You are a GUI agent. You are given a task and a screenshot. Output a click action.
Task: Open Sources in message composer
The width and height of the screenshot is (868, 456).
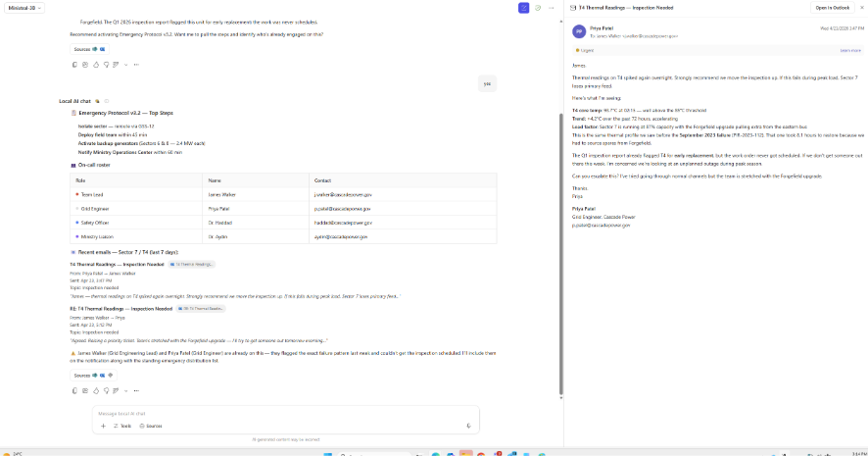pos(151,426)
